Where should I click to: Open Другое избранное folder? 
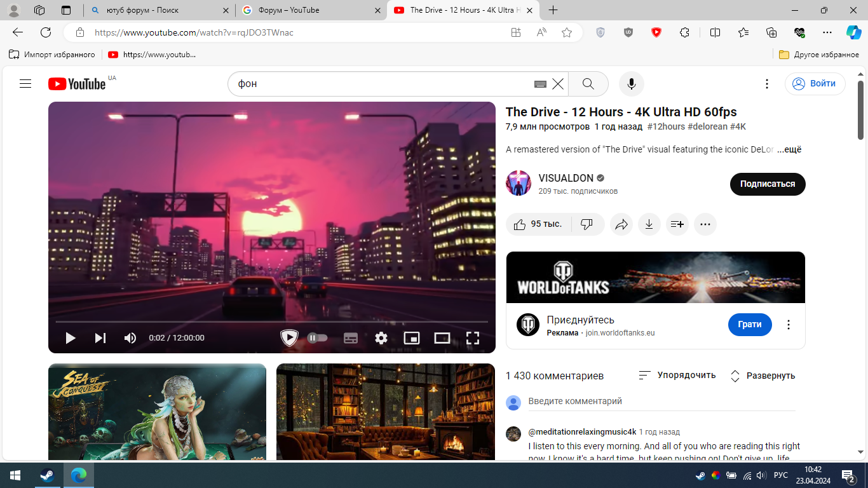[819, 55]
